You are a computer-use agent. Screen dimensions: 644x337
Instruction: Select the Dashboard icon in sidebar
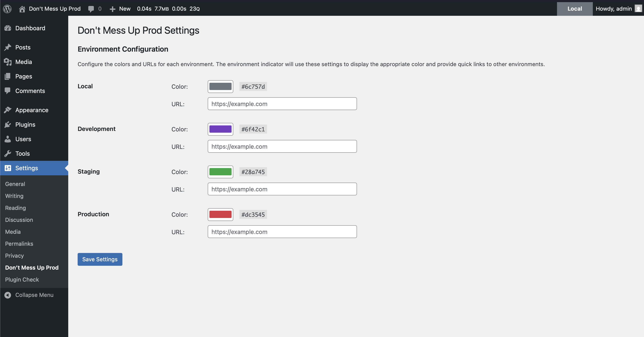[x=8, y=28]
